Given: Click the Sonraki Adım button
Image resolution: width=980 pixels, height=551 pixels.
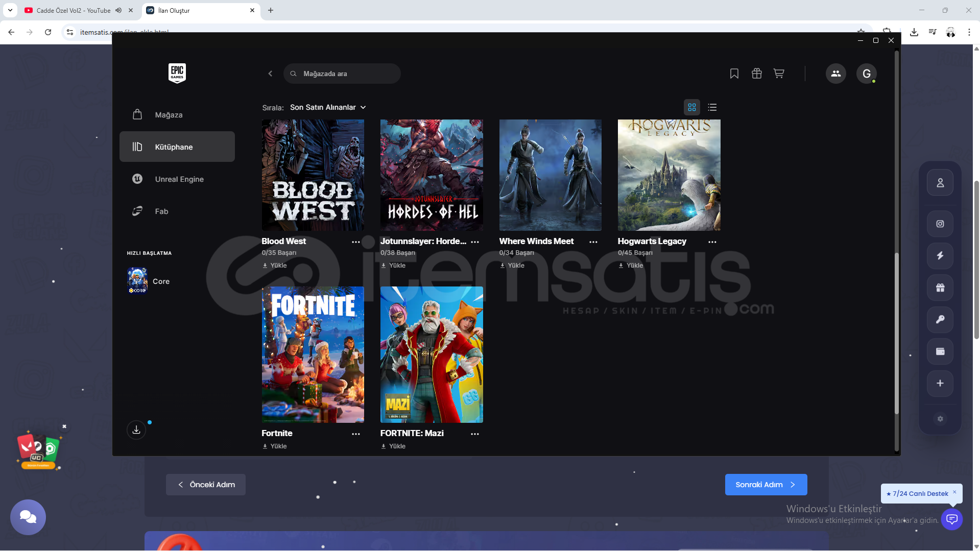Looking at the screenshot, I should pyautogui.click(x=766, y=485).
